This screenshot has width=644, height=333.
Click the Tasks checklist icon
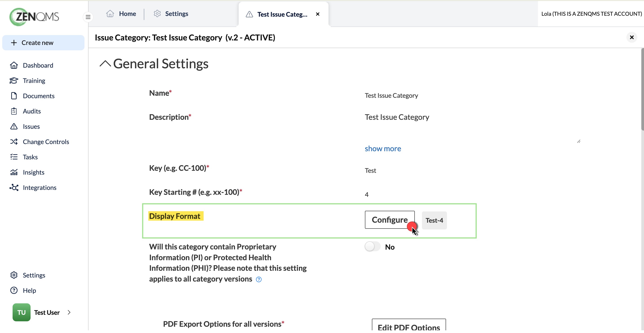(x=14, y=157)
